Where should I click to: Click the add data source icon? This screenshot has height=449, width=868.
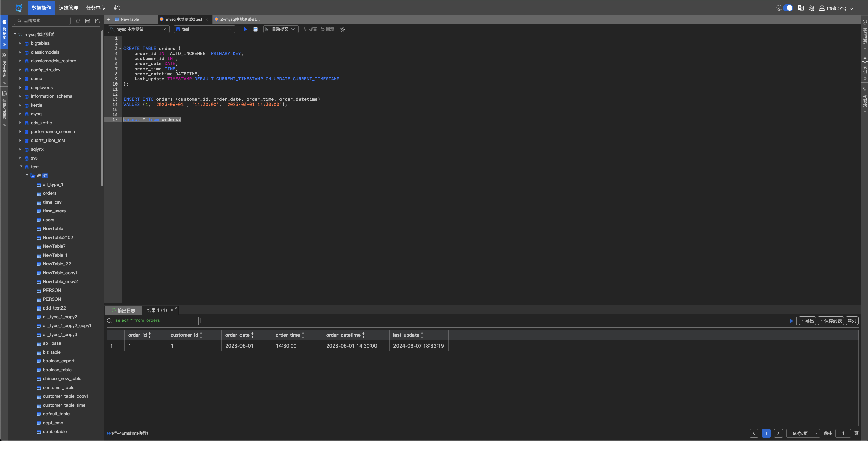[88, 21]
